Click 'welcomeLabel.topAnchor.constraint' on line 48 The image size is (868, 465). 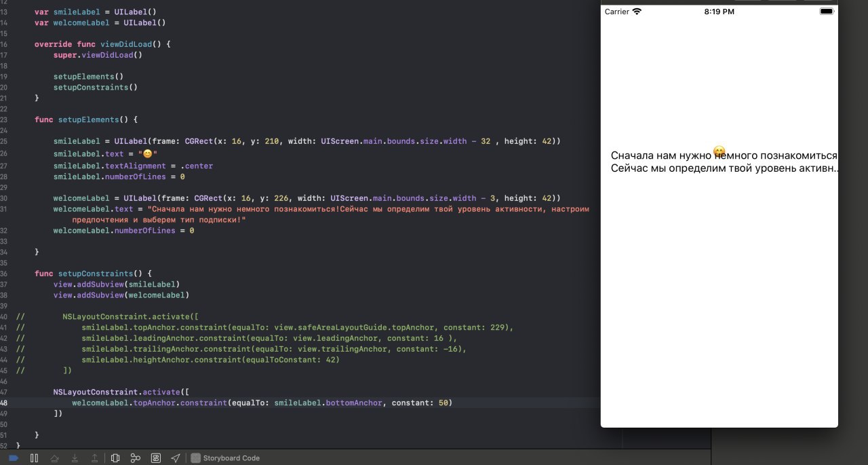[149, 403]
